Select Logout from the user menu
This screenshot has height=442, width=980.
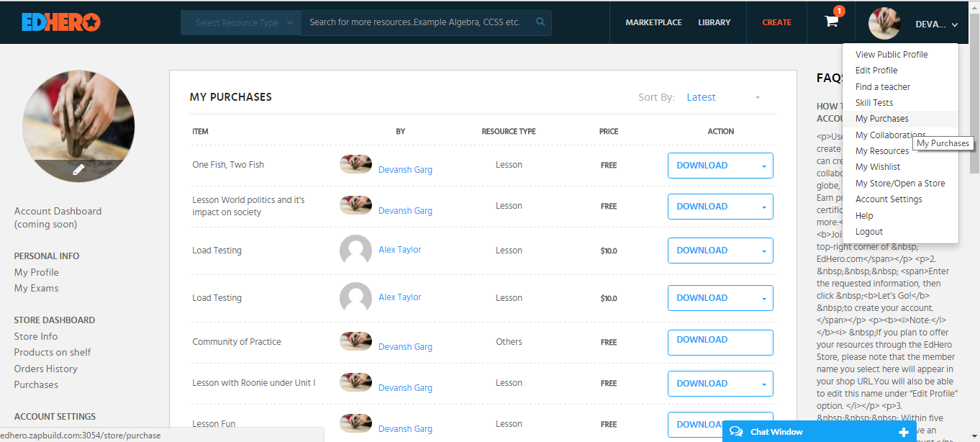click(869, 231)
